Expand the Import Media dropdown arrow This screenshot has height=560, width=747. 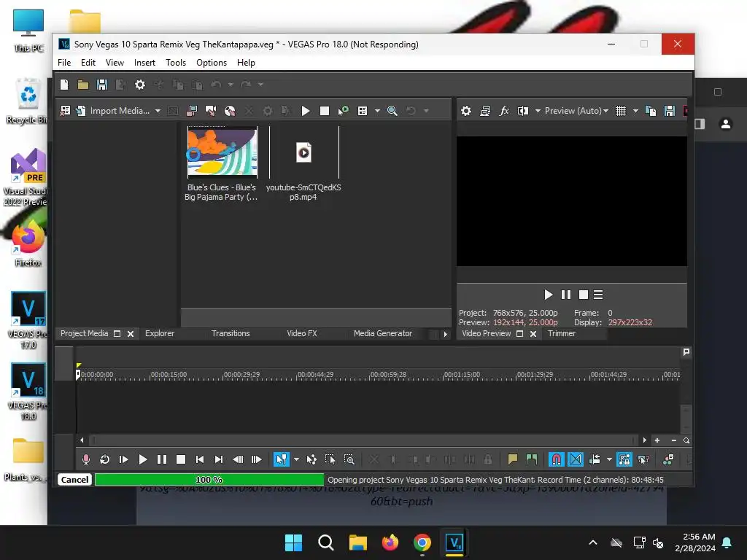click(x=158, y=111)
